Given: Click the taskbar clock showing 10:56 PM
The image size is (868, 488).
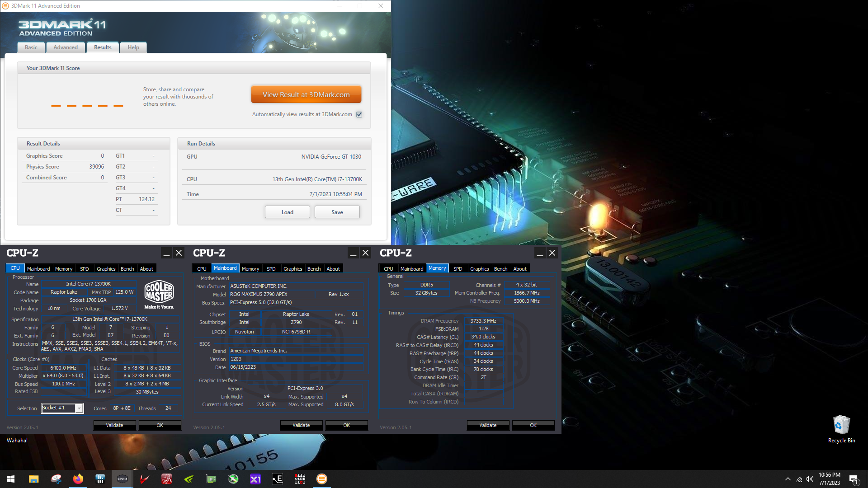Looking at the screenshot, I should [830, 479].
